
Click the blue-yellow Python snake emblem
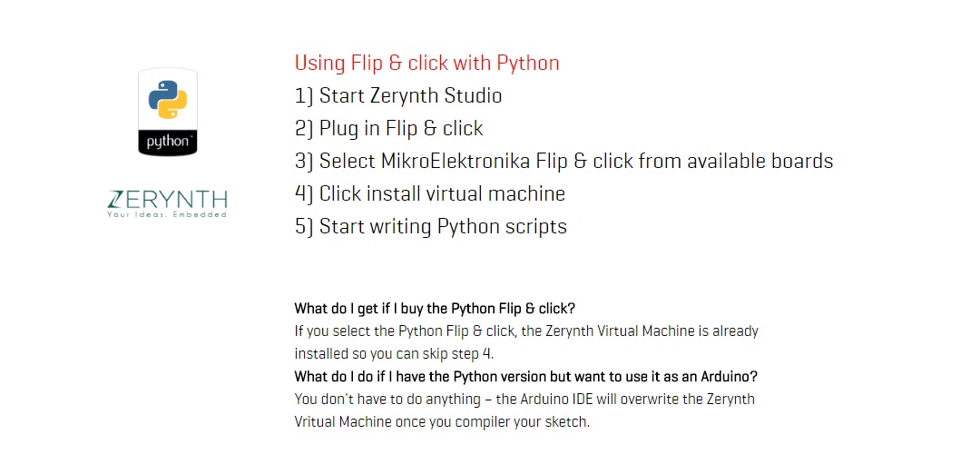point(168,99)
